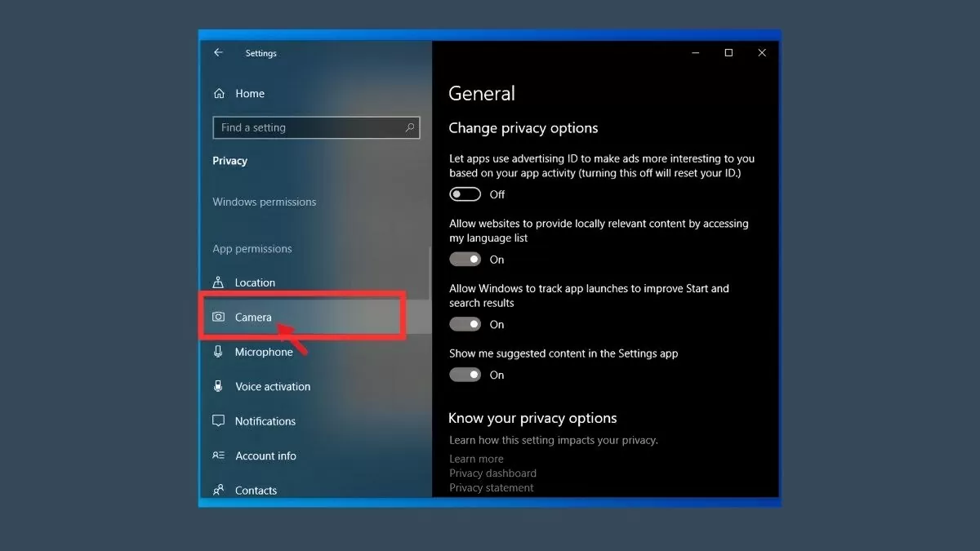Open the Learn more link
The image size is (980, 551).
click(476, 459)
